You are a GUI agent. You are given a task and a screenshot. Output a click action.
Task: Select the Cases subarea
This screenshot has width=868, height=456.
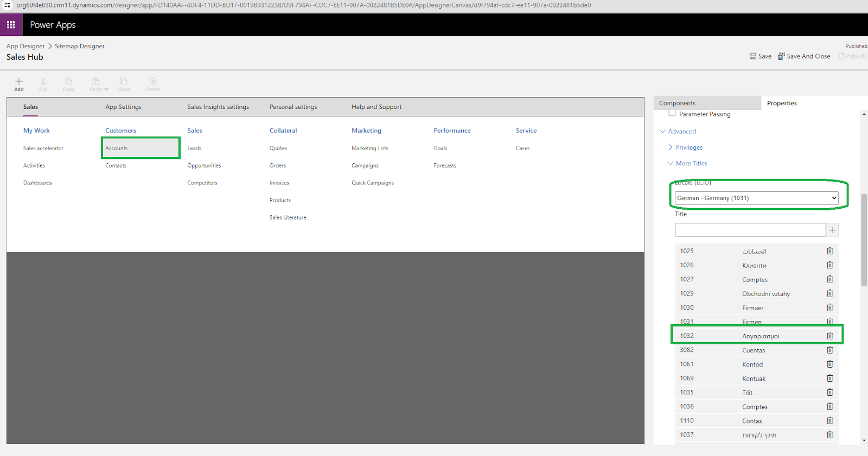point(522,148)
